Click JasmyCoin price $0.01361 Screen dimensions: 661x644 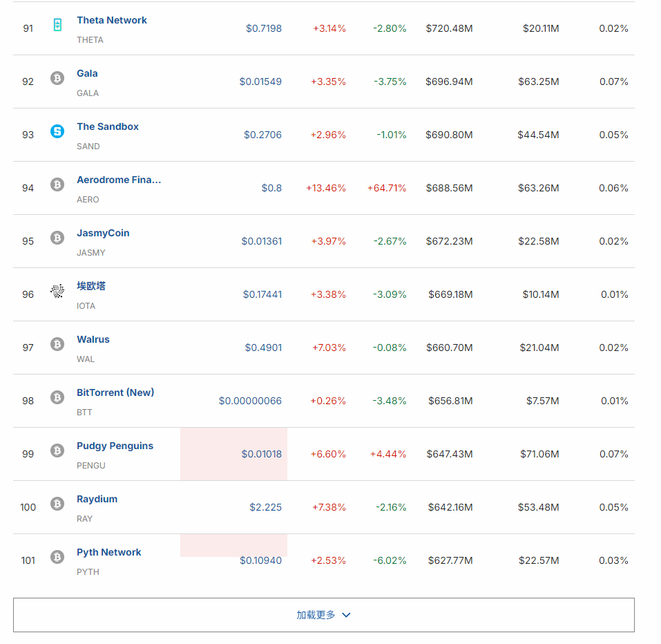tap(261, 241)
